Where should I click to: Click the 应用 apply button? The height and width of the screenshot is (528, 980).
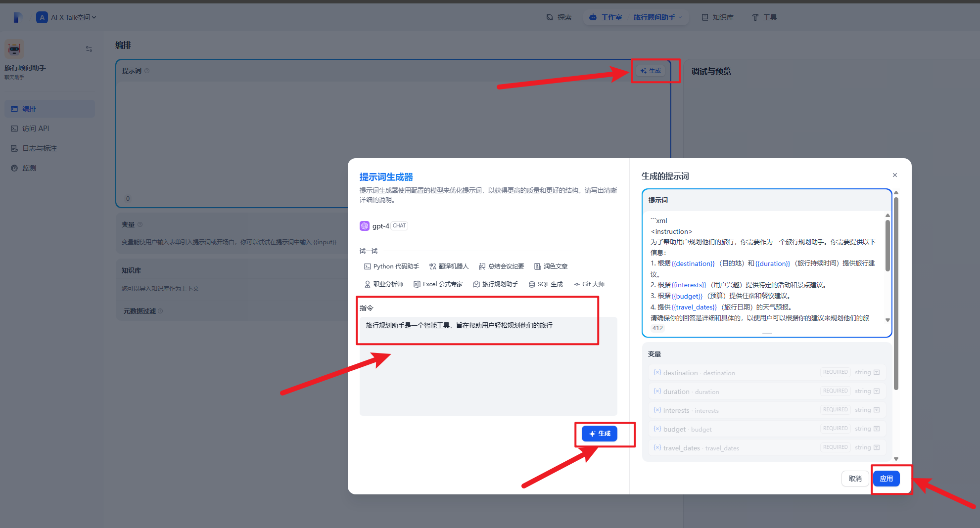886,479
